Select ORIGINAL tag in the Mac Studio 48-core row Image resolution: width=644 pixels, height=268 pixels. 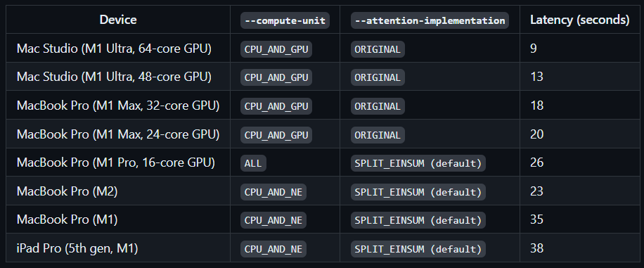[x=378, y=77]
